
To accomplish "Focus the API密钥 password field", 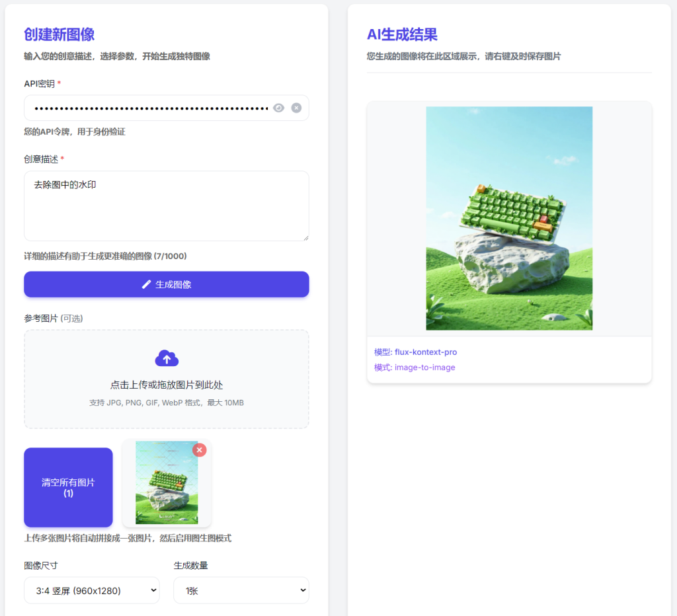I will coord(151,108).
